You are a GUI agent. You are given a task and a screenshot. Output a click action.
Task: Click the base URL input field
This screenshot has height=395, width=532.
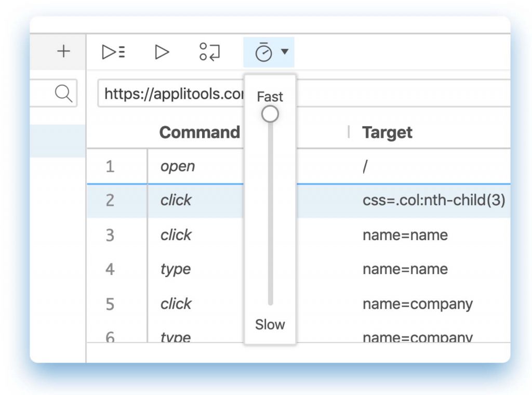[x=171, y=94]
